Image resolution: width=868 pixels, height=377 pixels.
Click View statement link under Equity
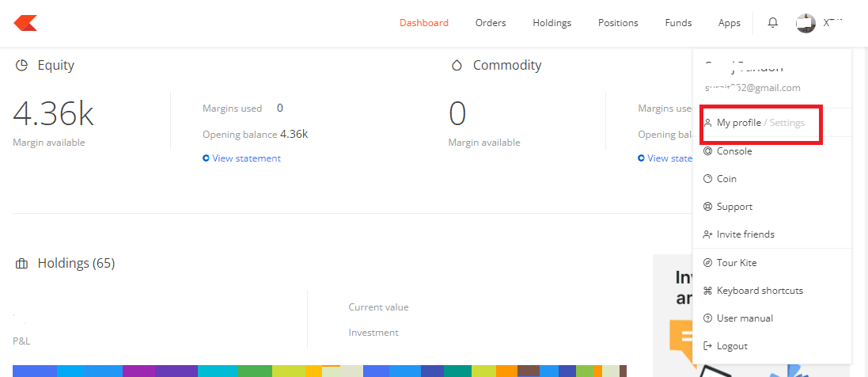click(x=245, y=158)
